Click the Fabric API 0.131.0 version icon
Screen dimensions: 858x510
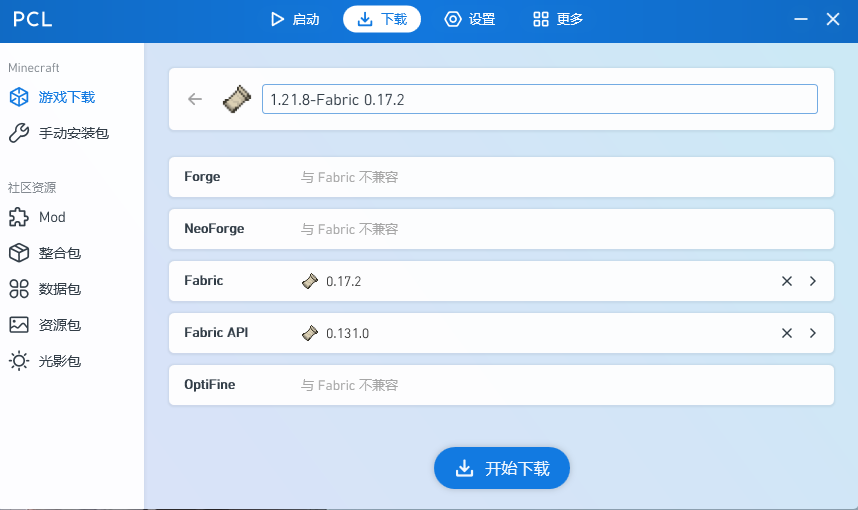[x=310, y=333]
